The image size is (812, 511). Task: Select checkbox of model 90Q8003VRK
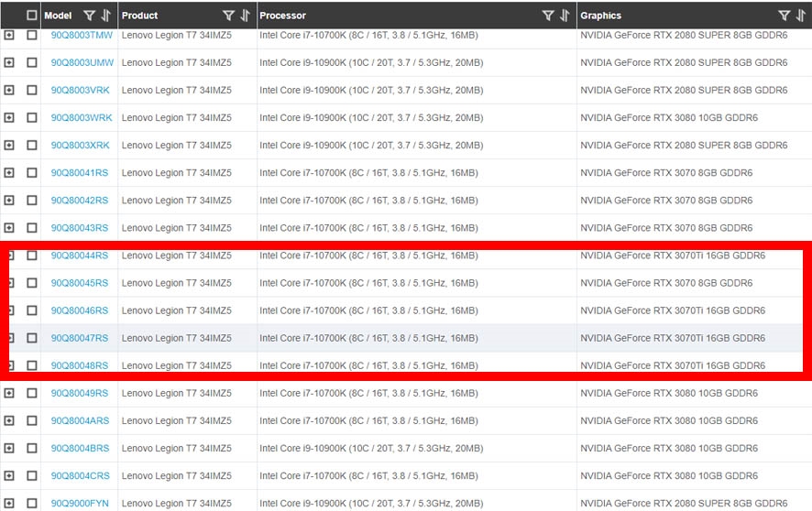[31, 90]
